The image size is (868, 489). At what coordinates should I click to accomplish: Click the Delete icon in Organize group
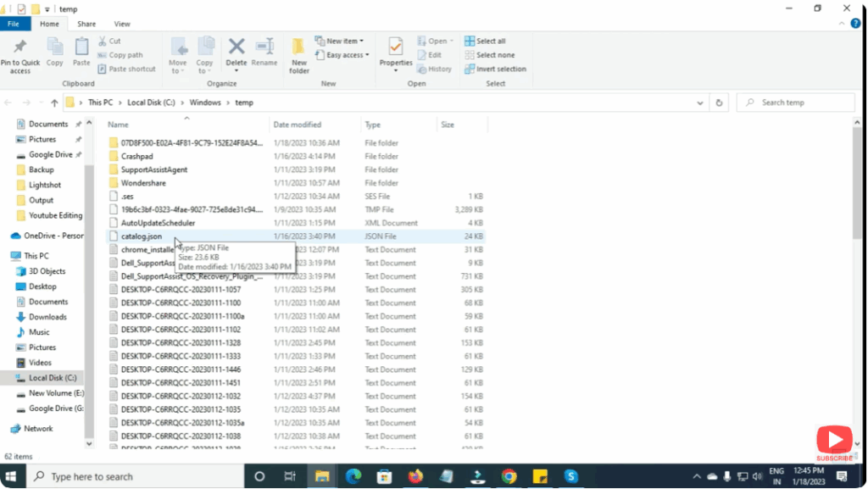click(x=236, y=47)
